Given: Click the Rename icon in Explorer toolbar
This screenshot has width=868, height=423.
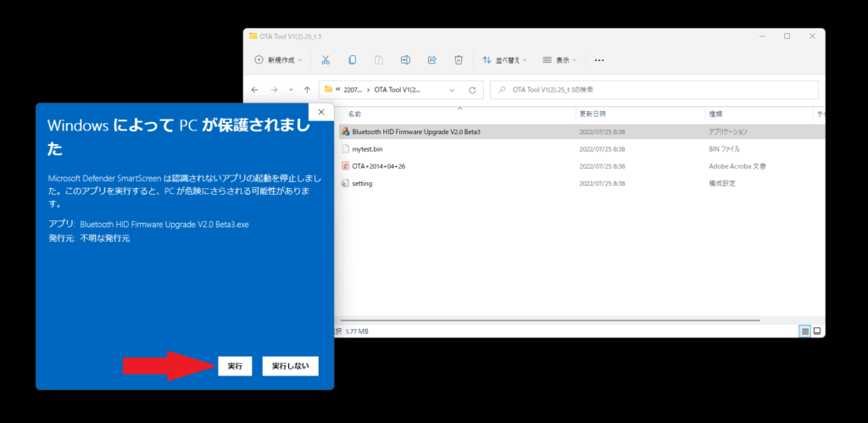Looking at the screenshot, I should pos(405,60).
